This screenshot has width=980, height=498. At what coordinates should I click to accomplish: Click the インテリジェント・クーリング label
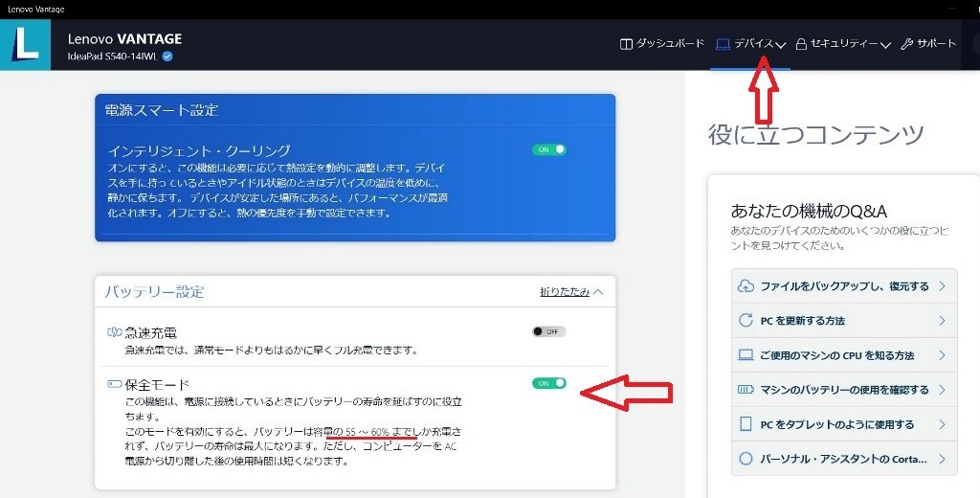point(199,150)
